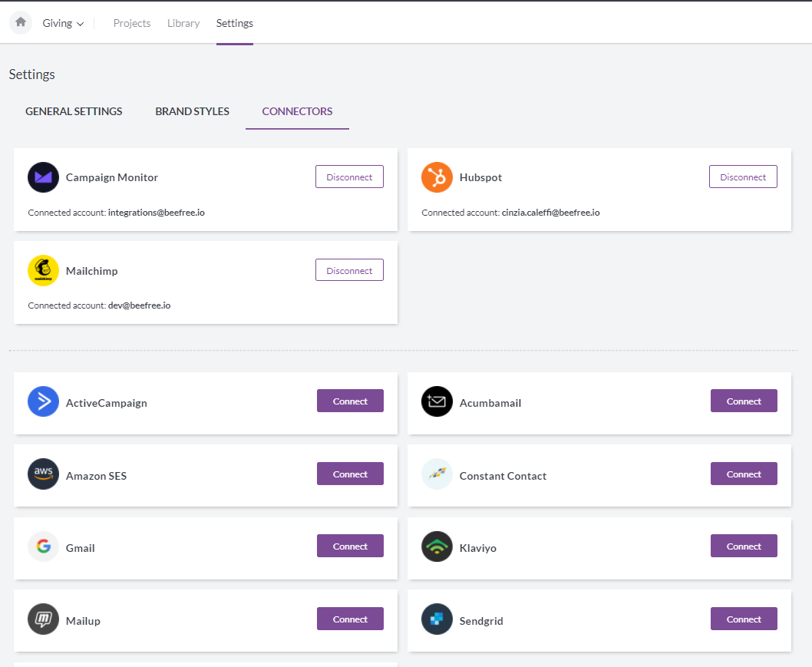
Task: Switch to the Brand Styles tab
Action: coord(192,111)
